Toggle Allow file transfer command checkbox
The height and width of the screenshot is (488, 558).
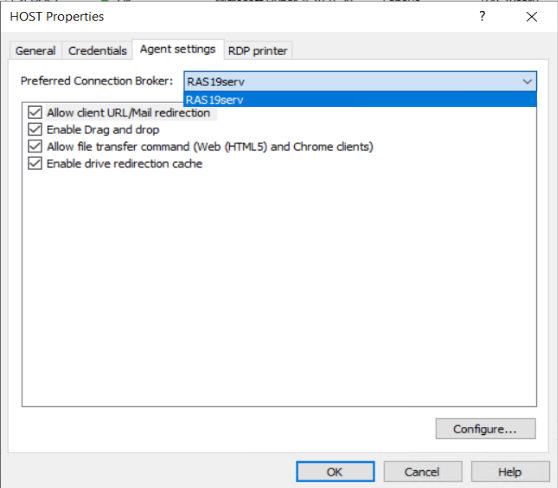click(x=35, y=146)
